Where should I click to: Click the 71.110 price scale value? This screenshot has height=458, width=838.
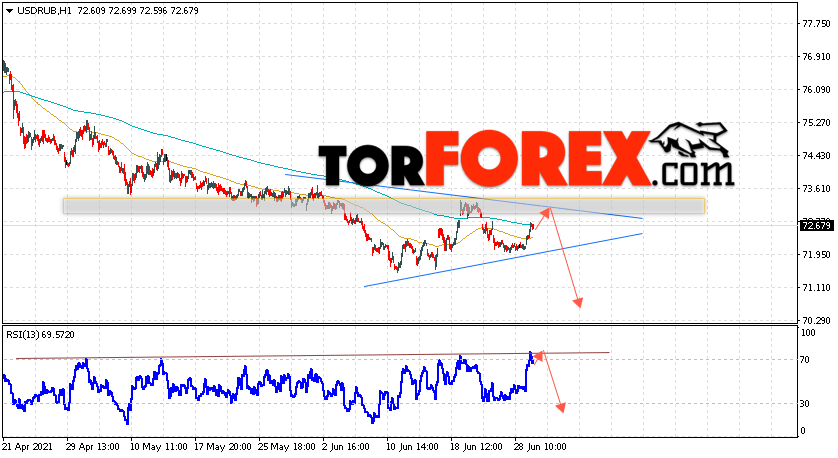click(x=816, y=288)
